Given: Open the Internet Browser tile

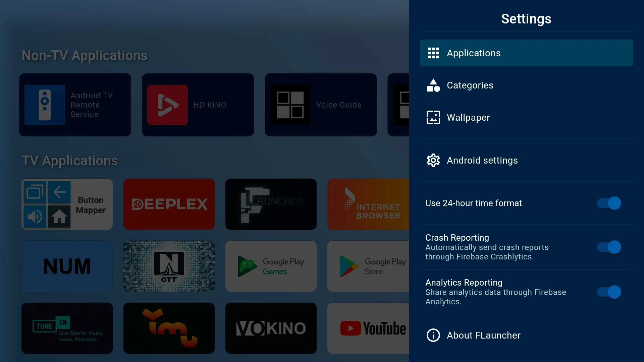Looking at the screenshot, I should [368, 204].
